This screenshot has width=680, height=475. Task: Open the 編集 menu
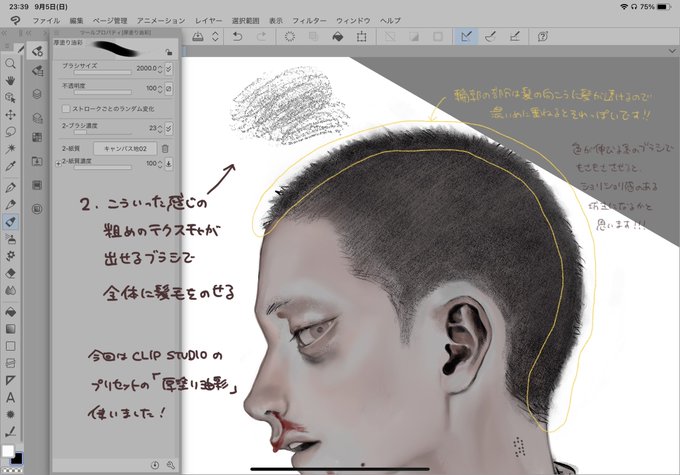(x=76, y=20)
